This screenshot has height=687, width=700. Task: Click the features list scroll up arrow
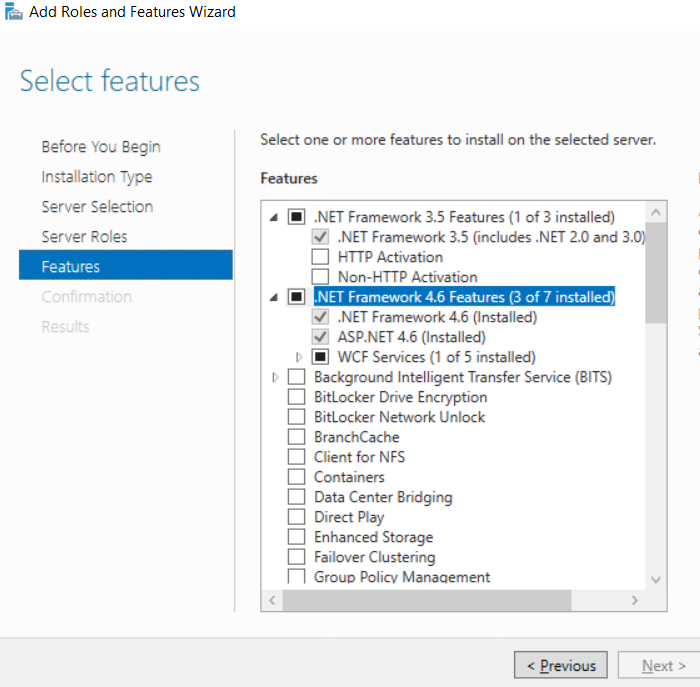coord(656,212)
